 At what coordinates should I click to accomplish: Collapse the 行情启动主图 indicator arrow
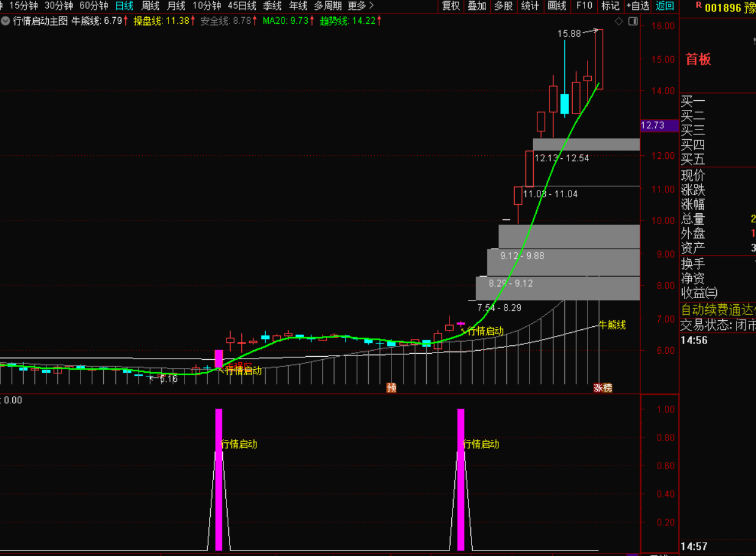(6, 21)
